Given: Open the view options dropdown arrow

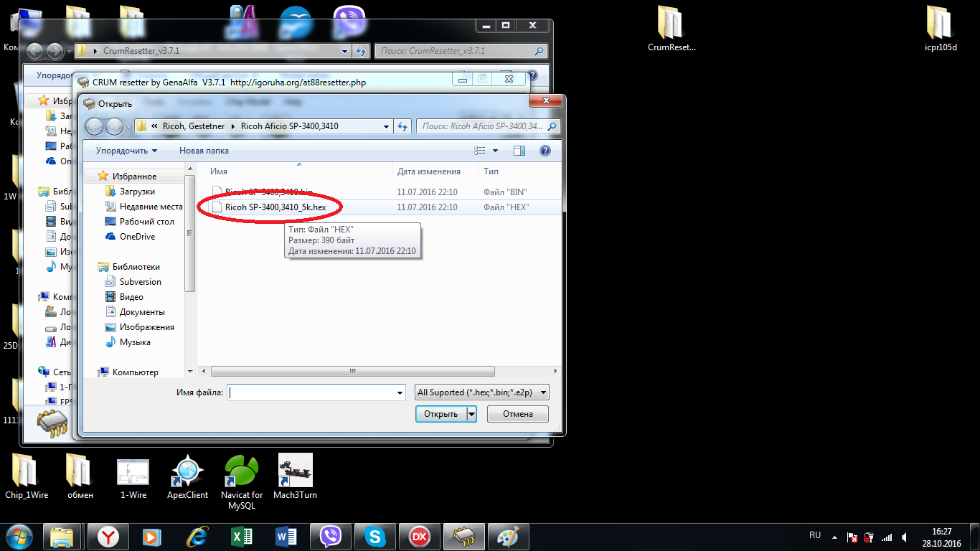Looking at the screenshot, I should (x=495, y=151).
